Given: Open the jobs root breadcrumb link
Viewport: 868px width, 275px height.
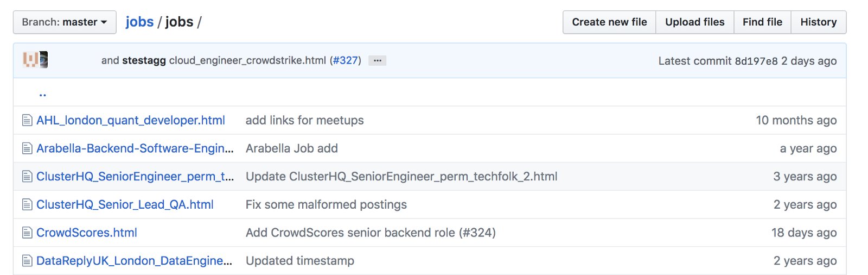Looking at the screenshot, I should click(x=139, y=22).
